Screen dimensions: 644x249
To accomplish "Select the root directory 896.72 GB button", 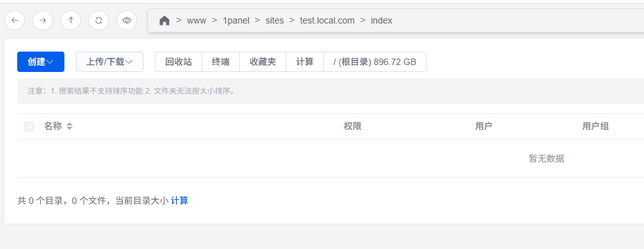I will coord(375,62).
